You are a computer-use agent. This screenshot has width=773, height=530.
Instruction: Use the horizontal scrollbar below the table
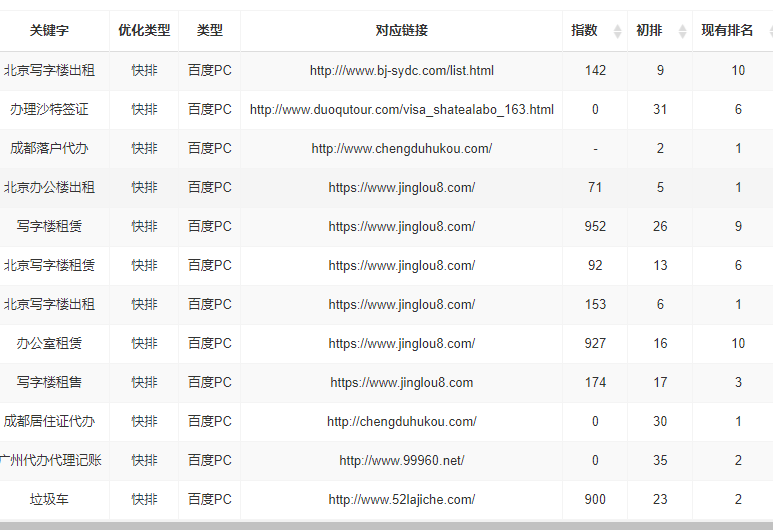386,526
